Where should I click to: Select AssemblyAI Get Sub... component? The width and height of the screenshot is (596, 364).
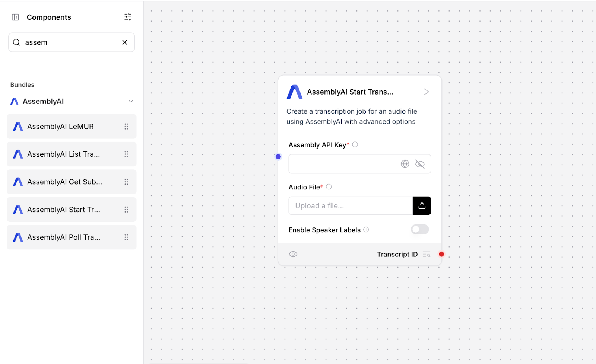(x=72, y=182)
